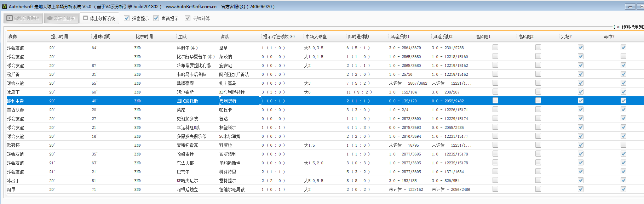This screenshot has width=644, height=204.
Task: Check 命中? for the 比尔舒华夏普尔(中) row
Action: click(623, 56)
